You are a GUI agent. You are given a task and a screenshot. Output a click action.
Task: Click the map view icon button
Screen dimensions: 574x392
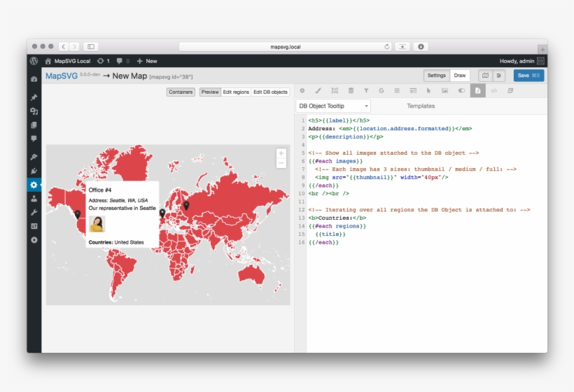coord(485,76)
